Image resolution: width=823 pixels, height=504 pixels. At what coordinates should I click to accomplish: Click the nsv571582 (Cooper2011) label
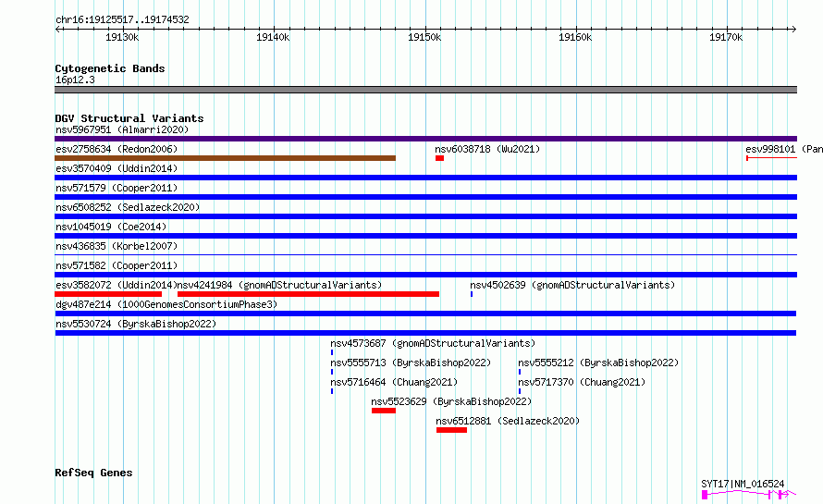(x=117, y=265)
